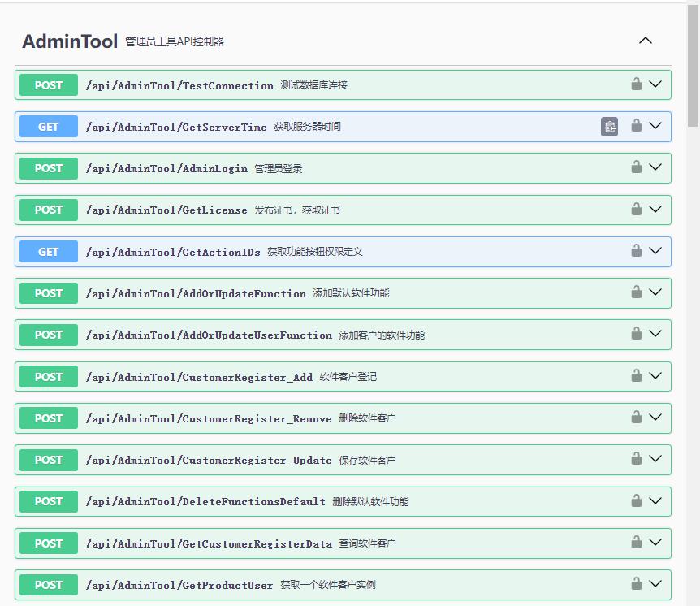The image size is (700, 606).
Task: Click the lock icon beside GetActionIDs
Action: (637, 251)
